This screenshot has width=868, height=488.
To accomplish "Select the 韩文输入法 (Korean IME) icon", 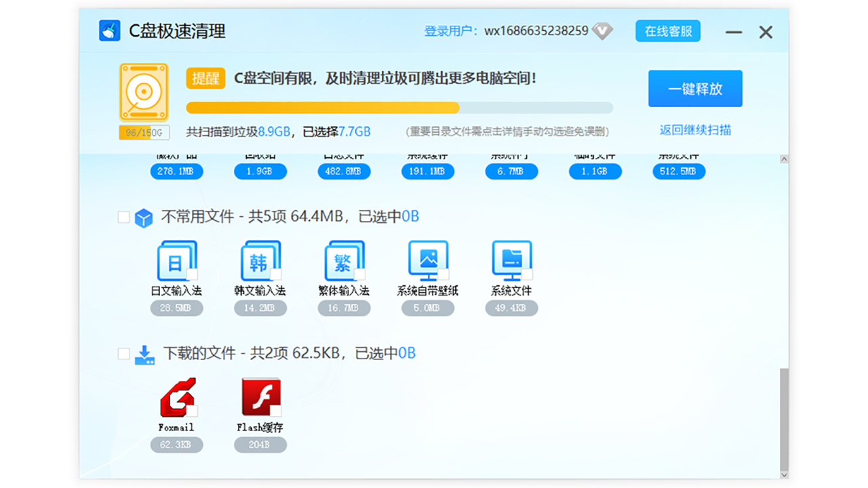I will [x=260, y=261].
